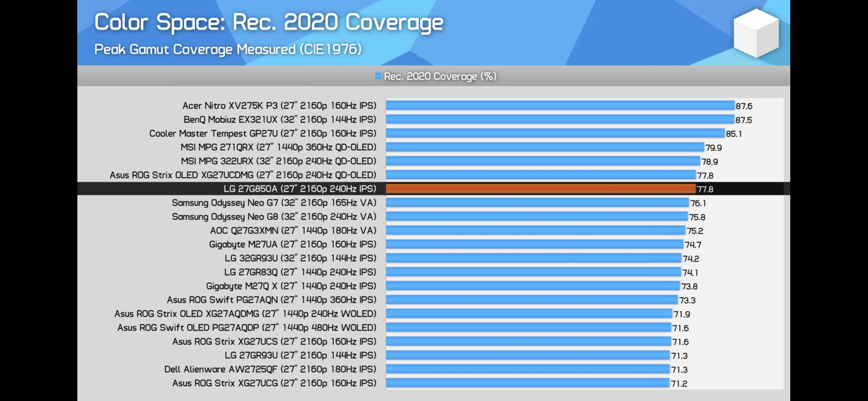868x401 pixels.
Task: Select the 'BenQ Mobiuz EX321UX' row label
Action: point(280,120)
